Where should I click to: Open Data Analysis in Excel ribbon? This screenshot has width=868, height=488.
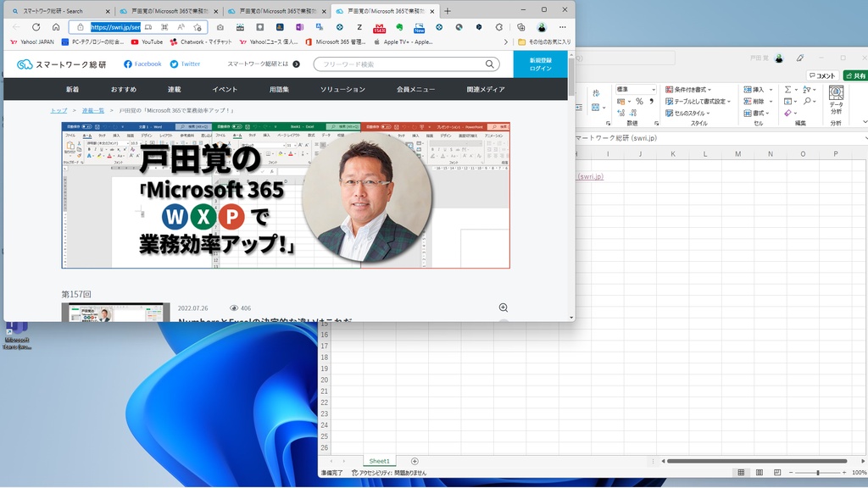(x=836, y=100)
